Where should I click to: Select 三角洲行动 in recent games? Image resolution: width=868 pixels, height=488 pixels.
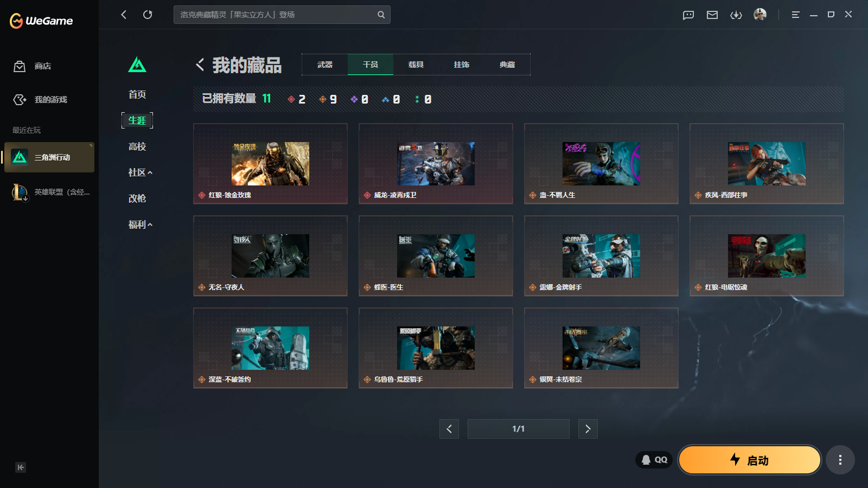[x=49, y=157]
